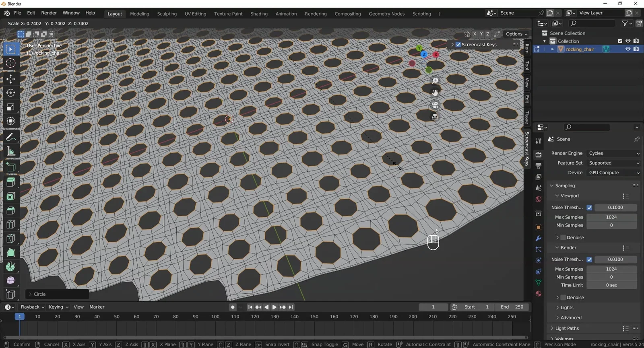Open the Render menu
The width and height of the screenshot is (644, 348).
(49, 13)
